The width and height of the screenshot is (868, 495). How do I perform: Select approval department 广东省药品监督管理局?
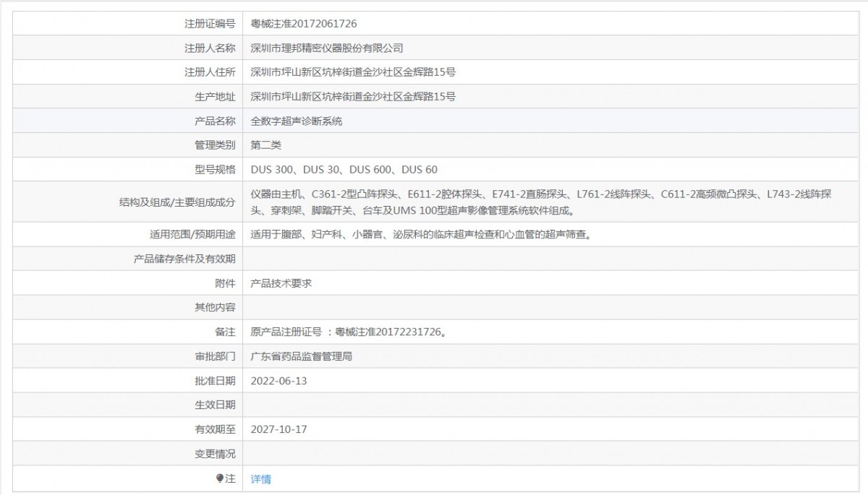(x=301, y=356)
